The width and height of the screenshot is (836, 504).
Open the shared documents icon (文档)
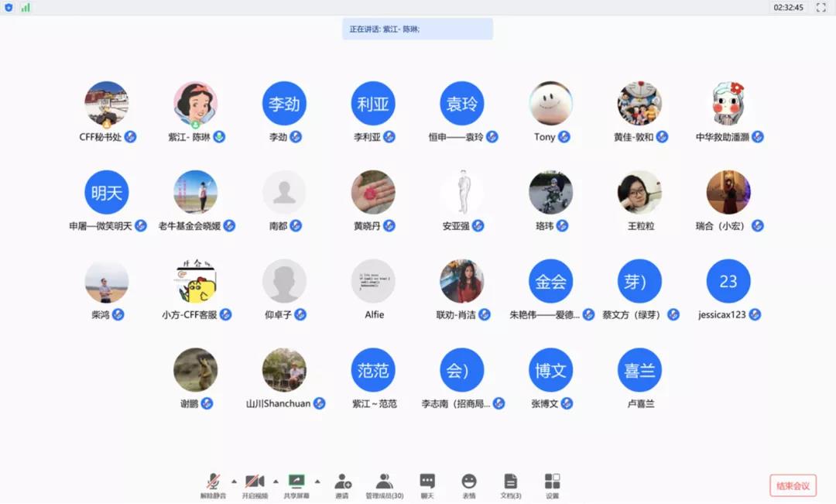pyautogui.click(x=509, y=481)
